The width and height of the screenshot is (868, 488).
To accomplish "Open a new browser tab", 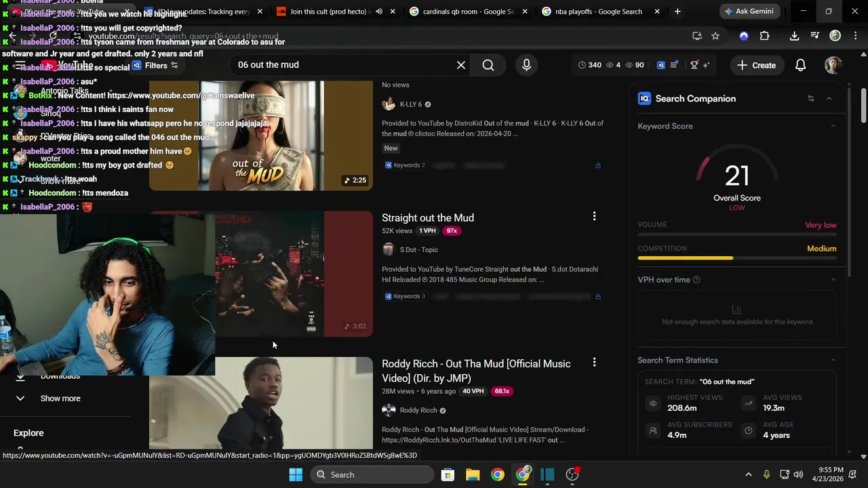I will [677, 12].
